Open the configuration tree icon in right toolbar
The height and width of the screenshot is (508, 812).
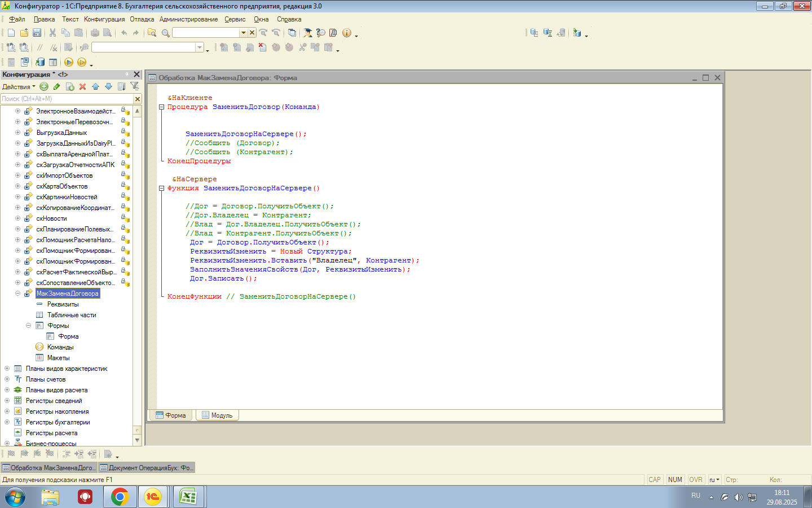(534, 33)
